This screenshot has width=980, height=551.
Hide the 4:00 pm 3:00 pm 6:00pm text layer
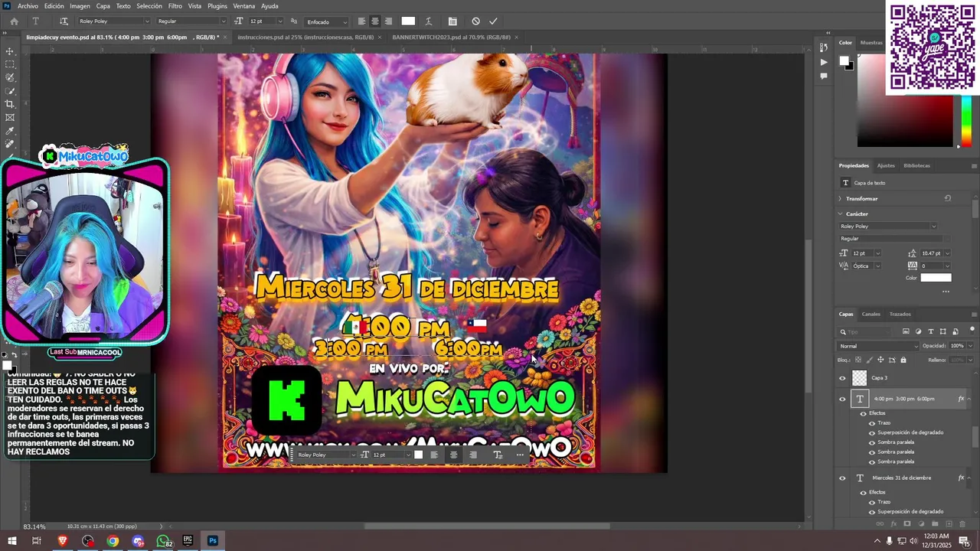(842, 399)
